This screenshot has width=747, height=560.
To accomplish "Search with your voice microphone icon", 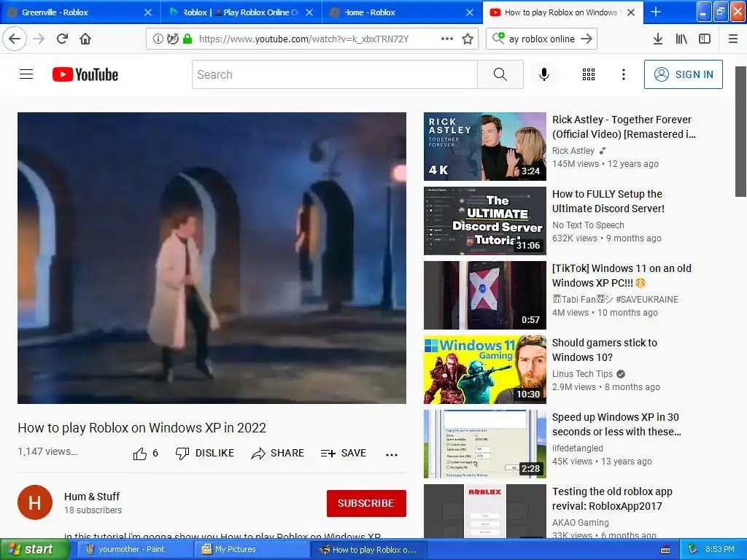I will 544,74.
